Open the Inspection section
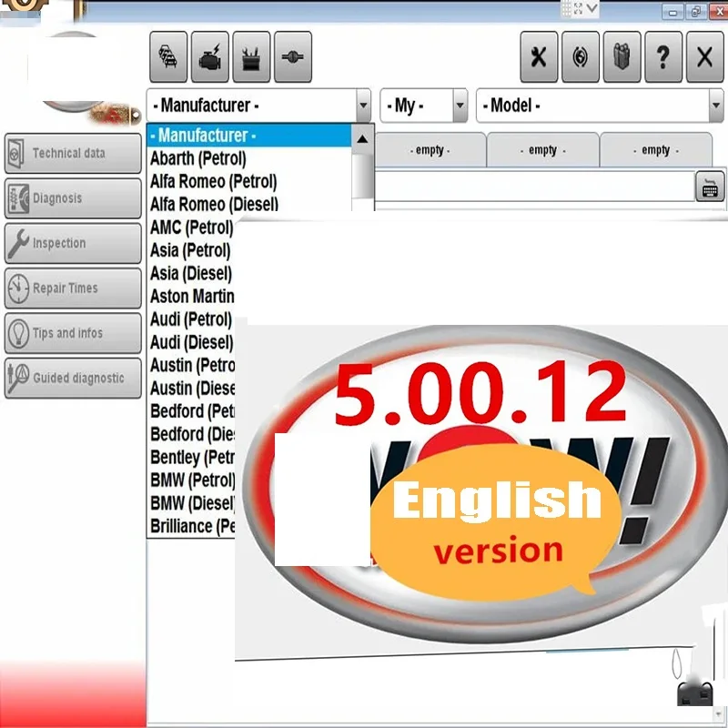The image size is (728, 728). tap(73, 243)
